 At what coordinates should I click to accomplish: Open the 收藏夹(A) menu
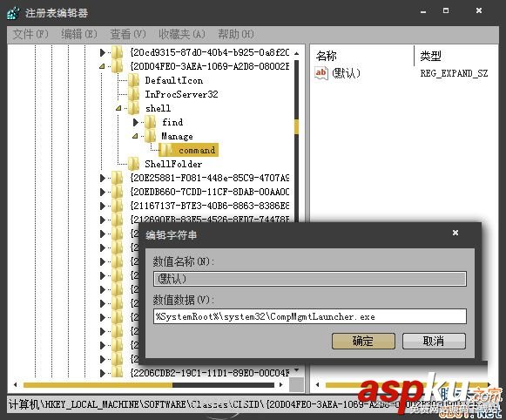click(x=182, y=34)
